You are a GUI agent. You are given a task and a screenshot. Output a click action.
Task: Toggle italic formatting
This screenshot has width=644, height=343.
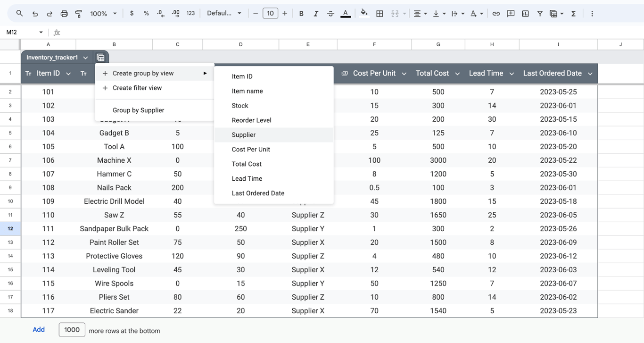tap(316, 14)
